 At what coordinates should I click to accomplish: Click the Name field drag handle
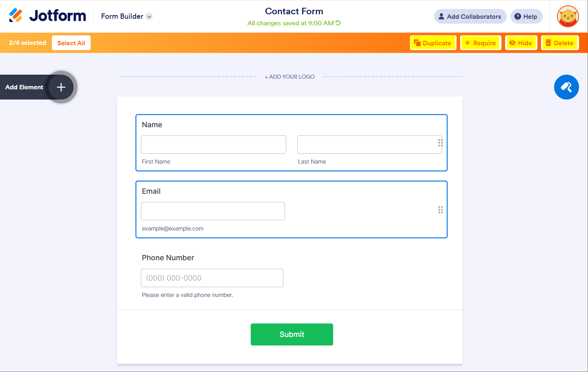pyautogui.click(x=441, y=143)
